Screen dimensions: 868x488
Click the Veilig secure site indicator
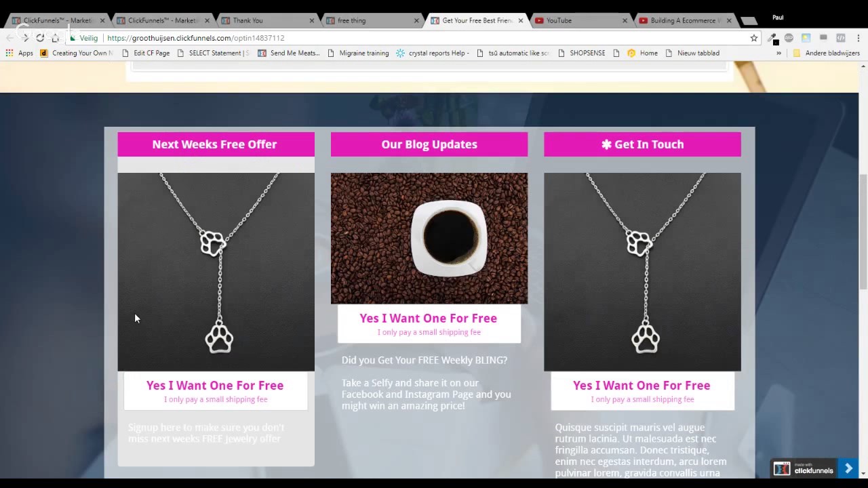tap(84, 38)
